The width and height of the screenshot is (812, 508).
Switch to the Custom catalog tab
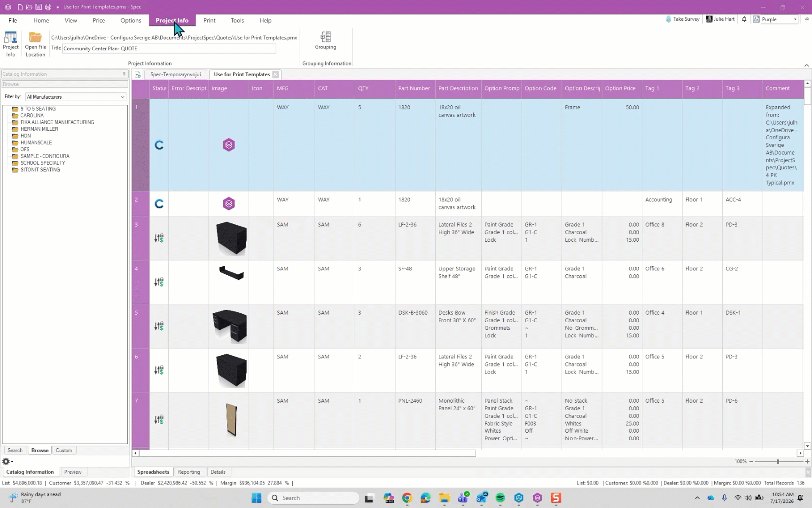pos(64,450)
